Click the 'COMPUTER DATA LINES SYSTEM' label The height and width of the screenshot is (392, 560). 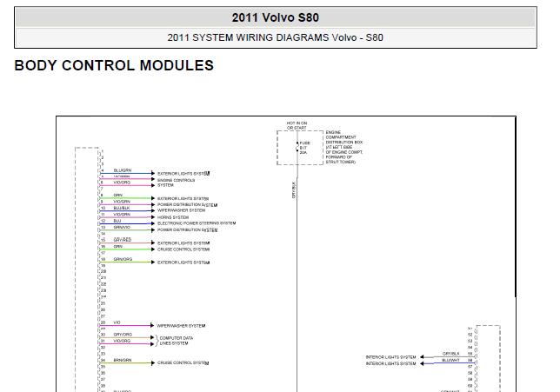tap(176, 341)
